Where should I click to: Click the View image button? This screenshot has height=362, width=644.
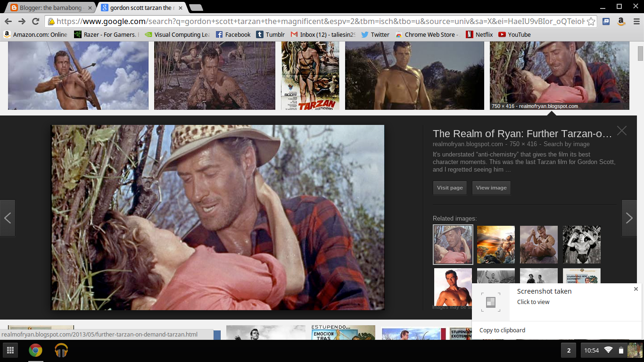[491, 188]
